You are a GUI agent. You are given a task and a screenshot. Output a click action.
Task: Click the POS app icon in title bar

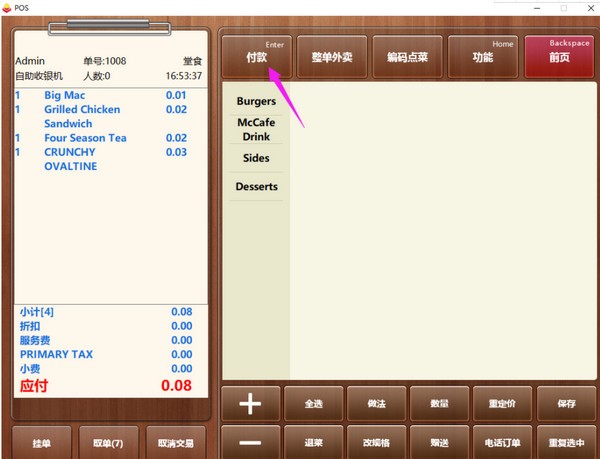7,8
